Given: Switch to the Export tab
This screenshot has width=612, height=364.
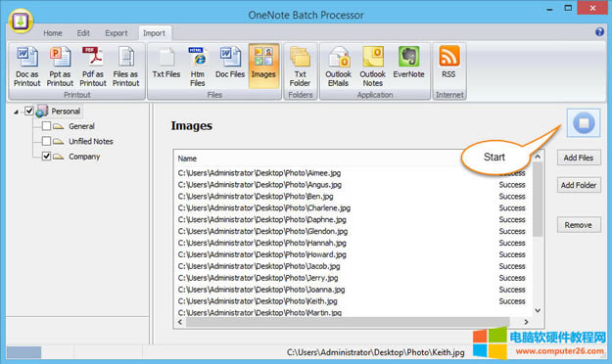Looking at the screenshot, I should (x=117, y=33).
